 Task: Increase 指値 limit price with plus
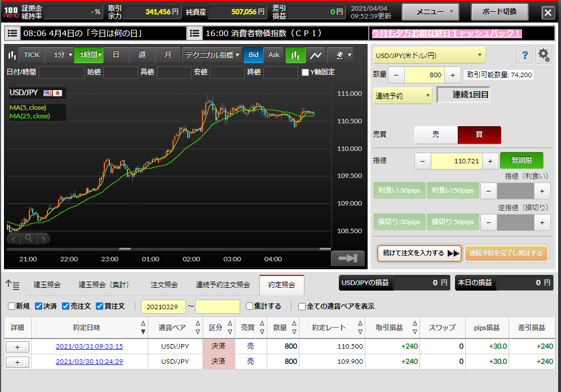coord(490,161)
